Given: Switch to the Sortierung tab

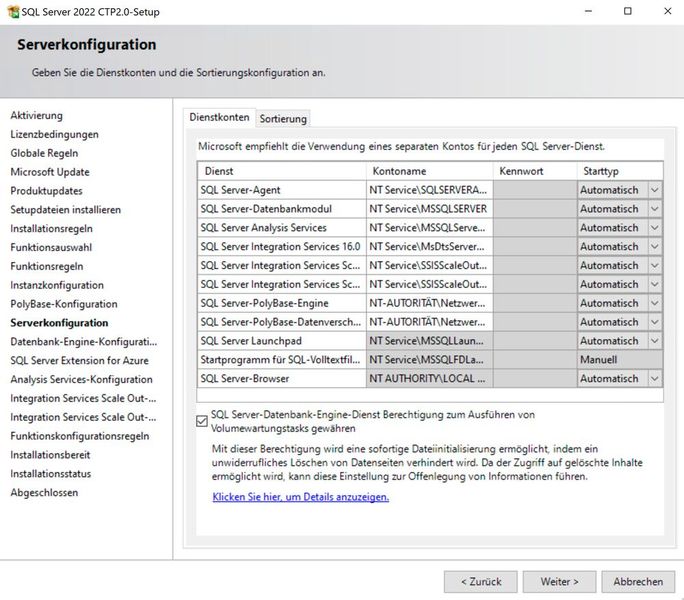Looking at the screenshot, I should [x=283, y=119].
